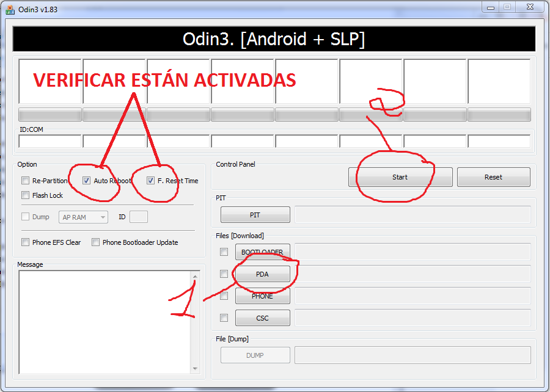Screen dimensions: 550x392
Task: Enable Phone EFS Clear option
Action: [25, 242]
